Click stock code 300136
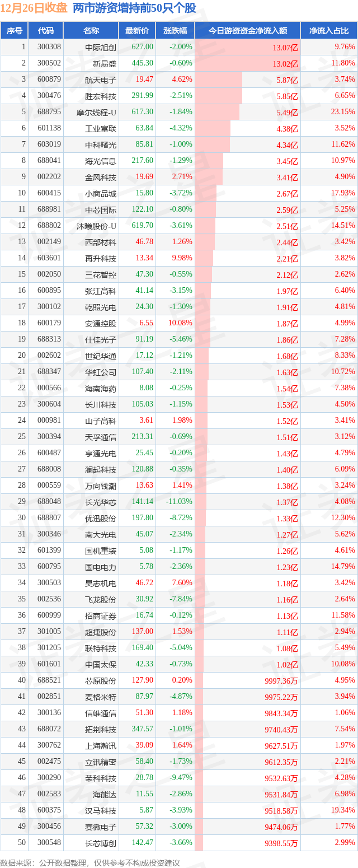358x868 pixels. (x=49, y=713)
